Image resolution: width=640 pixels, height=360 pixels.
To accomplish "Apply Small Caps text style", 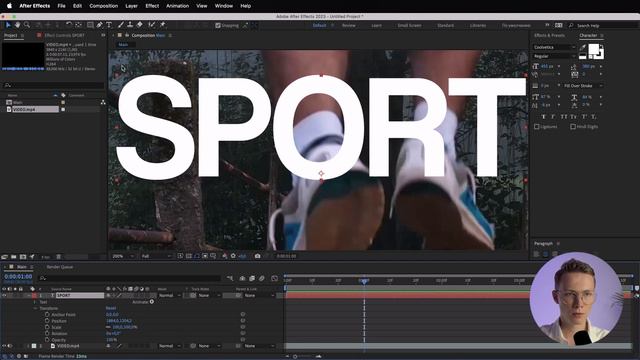I will point(573,117).
